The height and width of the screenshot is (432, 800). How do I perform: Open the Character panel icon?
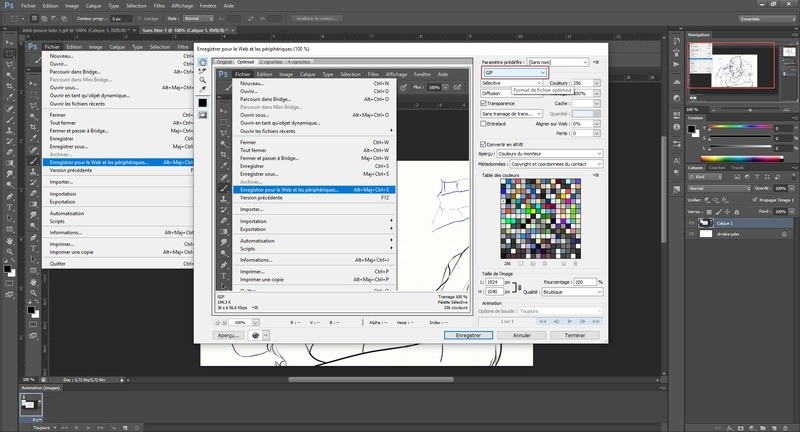[677, 161]
